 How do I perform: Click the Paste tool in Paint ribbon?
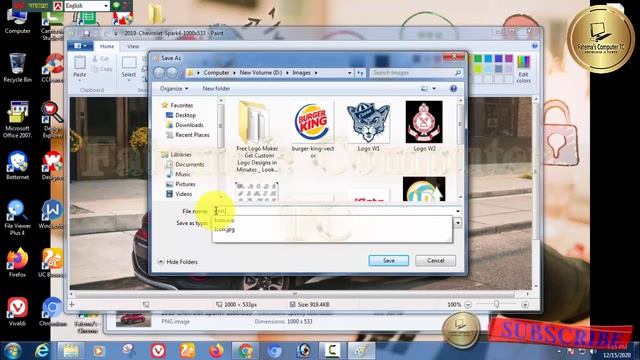click(80, 67)
